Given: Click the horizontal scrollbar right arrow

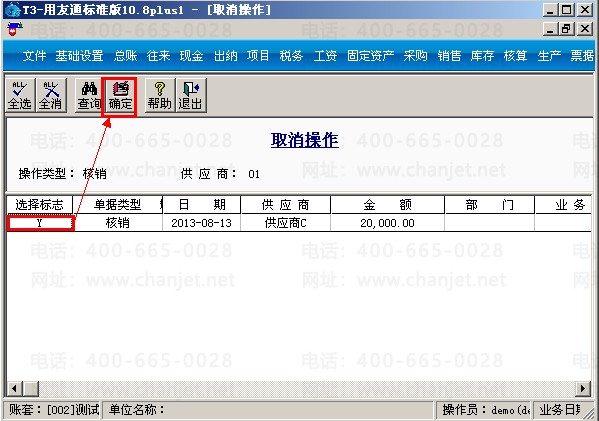Looking at the screenshot, I should click(x=583, y=389).
